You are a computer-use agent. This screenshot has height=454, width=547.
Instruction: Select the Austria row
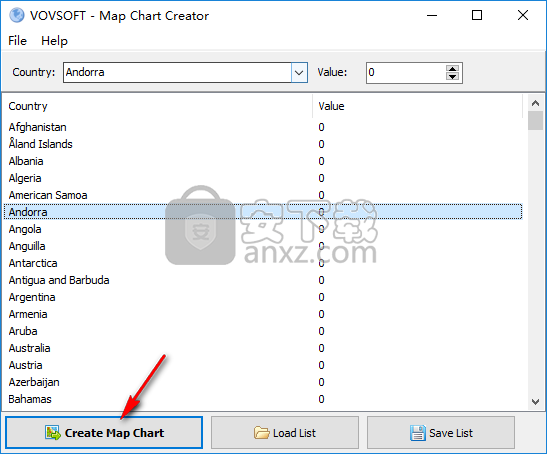(263, 365)
